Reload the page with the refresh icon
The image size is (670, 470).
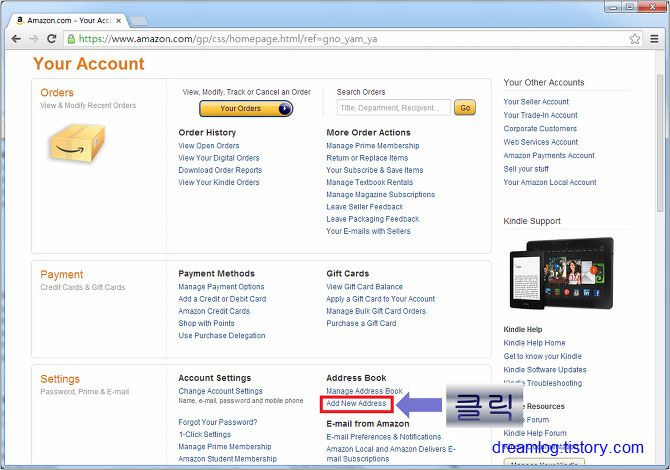pyautogui.click(x=52, y=39)
